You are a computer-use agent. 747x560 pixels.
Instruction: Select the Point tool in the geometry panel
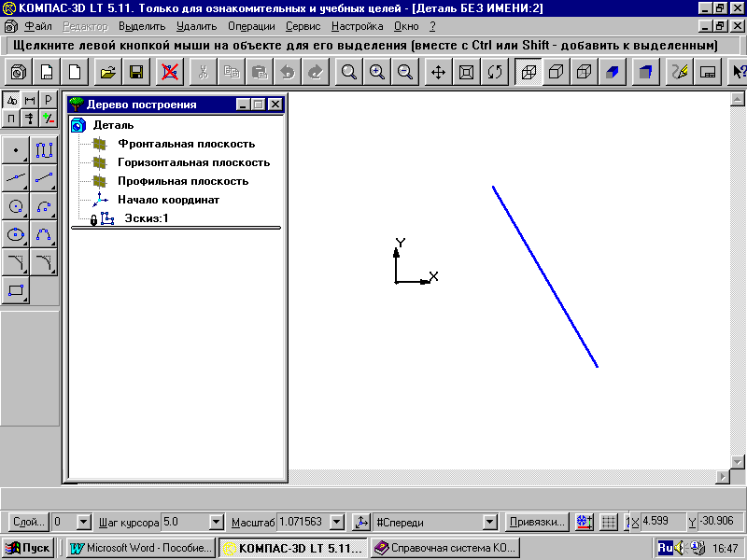[x=16, y=150]
